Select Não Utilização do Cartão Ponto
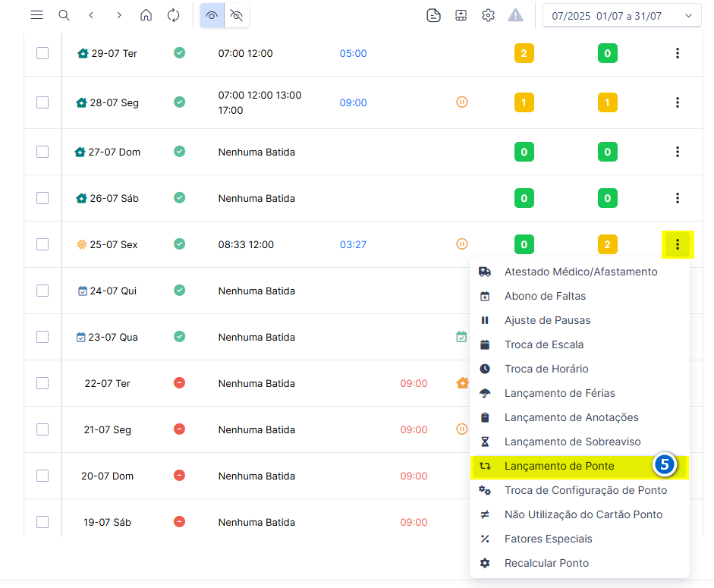Viewport: 714px width, 588px height. (579, 514)
